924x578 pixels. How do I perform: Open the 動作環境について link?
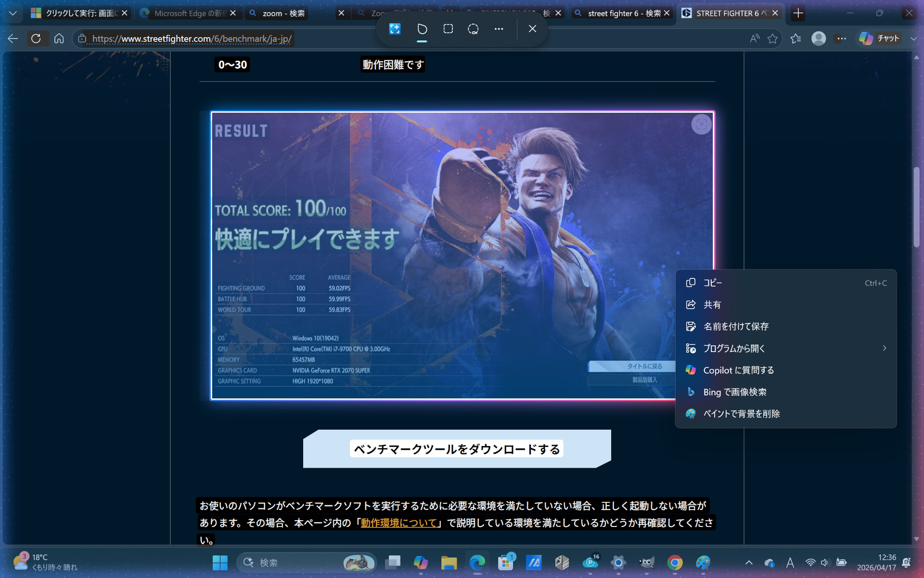pyautogui.click(x=398, y=523)
